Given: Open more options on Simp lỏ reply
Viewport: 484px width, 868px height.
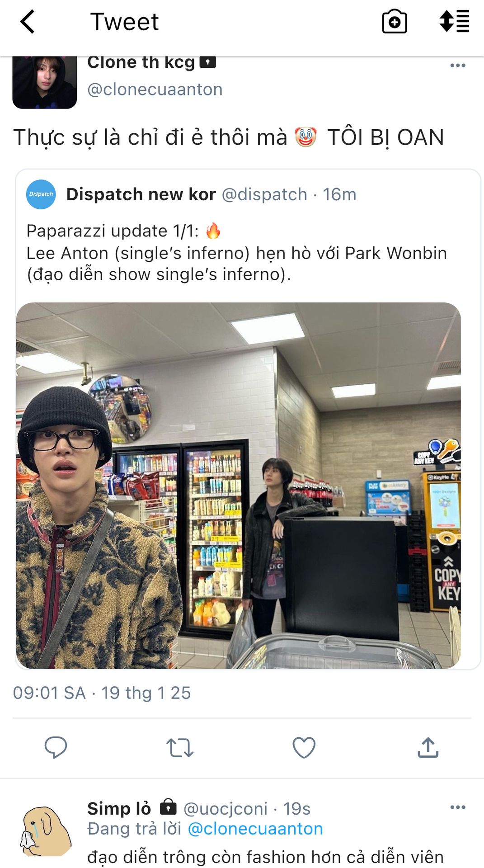Looking at the screenshot, I should click(458, 807).
